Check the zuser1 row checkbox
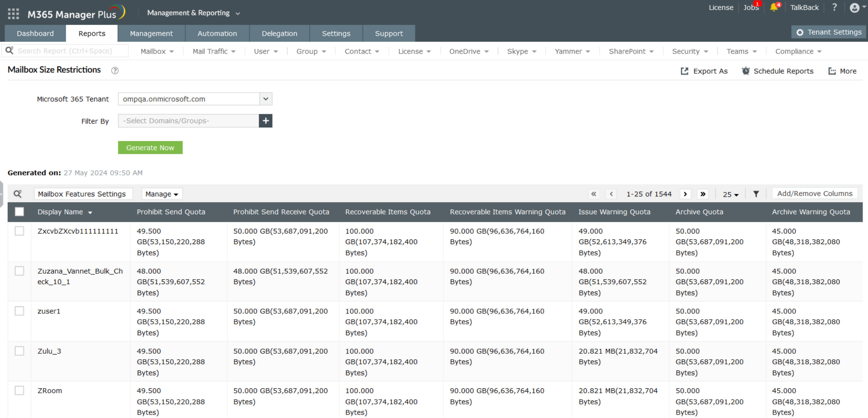 20,311
